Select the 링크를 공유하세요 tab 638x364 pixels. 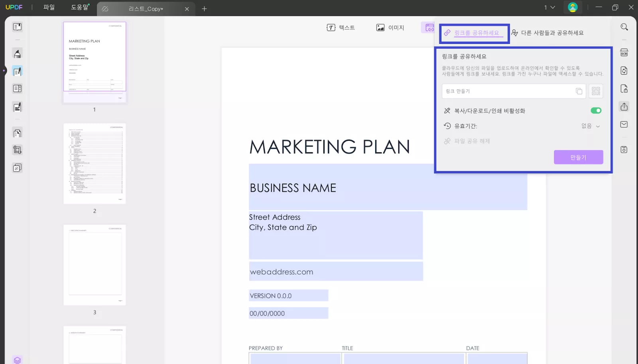pyautogui.click(x=475, y=33)
